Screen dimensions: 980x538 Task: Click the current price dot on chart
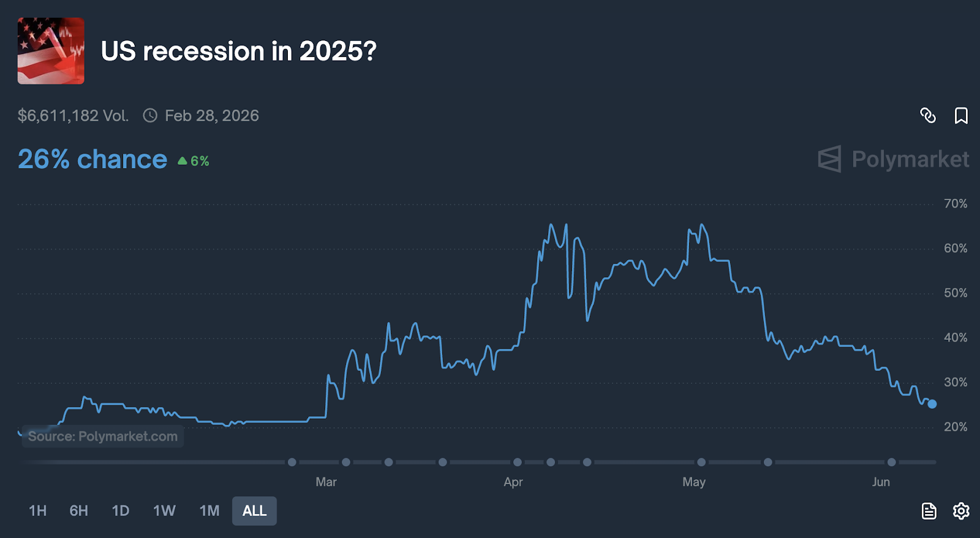(x=932, y=404)
